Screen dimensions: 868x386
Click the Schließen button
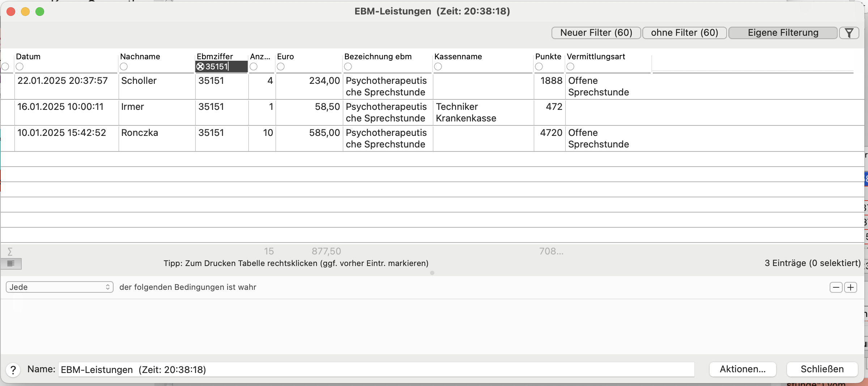point(822,369)
